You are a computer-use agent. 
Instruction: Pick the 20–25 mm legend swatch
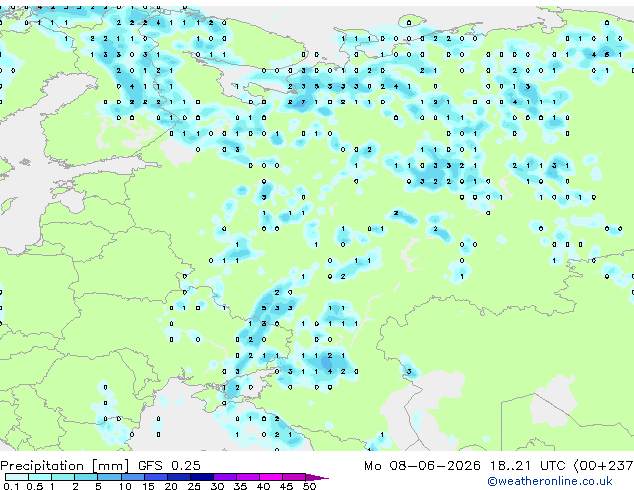(178, 477)
